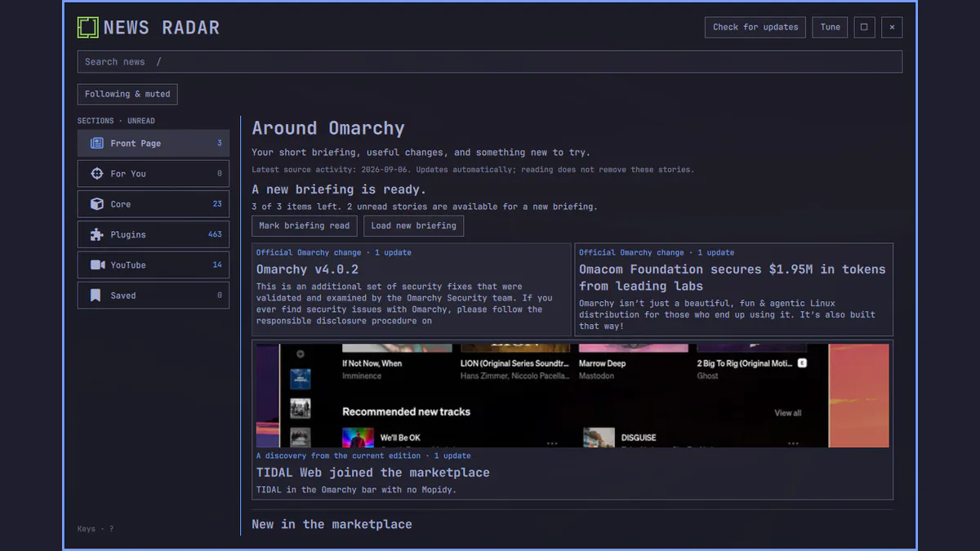
Task: Select the Saved bookmark icon
Action: [96, 295]
